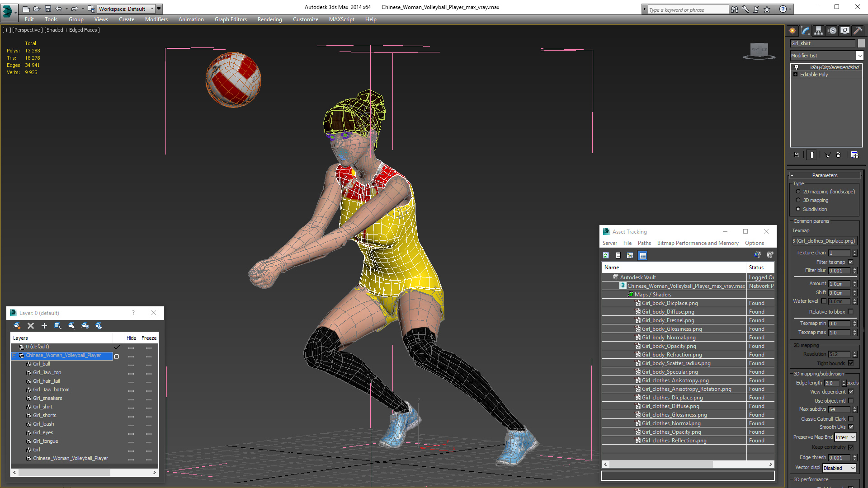The width and height of the screenshot is (868, 488).
Task: Click the Hide column header in Layer dialog
Action: [x=131, y=338]
